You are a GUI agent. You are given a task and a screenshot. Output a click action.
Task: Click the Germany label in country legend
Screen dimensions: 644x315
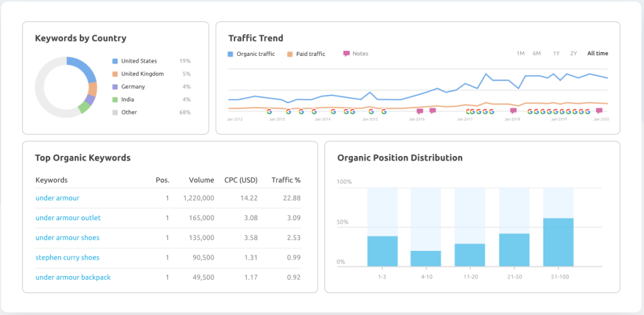click(133, 87)
